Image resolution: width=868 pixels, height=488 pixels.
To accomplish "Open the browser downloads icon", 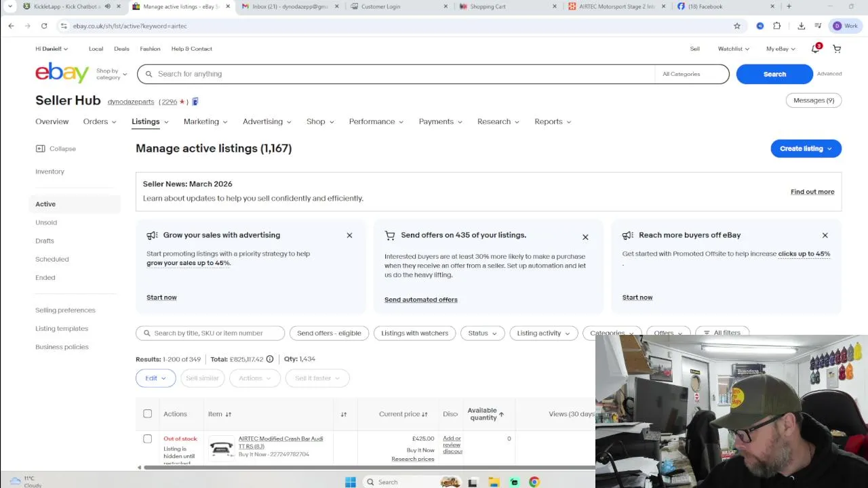I will [x=802, y=26].
